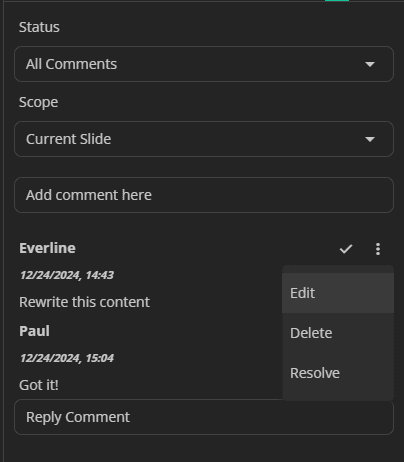Image resolution: width=404 pixels, height=462 pixels.
Task: Open the three-dot more options menu
Action: pos(378,249)
